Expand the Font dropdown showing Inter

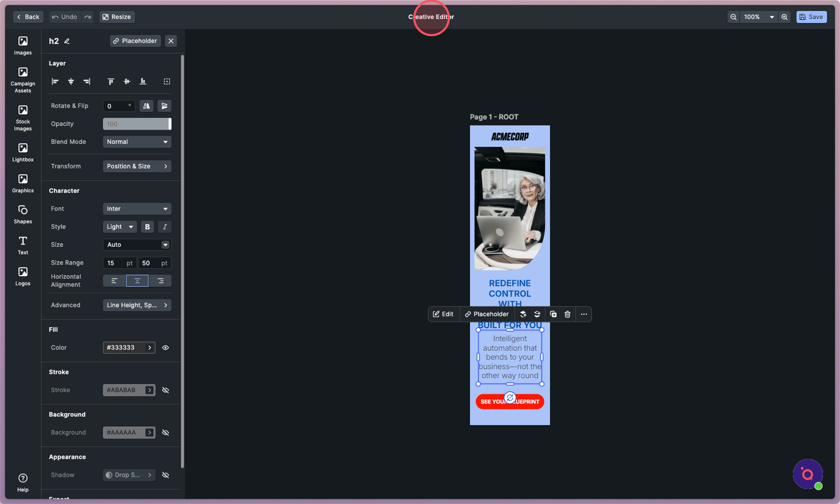point(137,209)
